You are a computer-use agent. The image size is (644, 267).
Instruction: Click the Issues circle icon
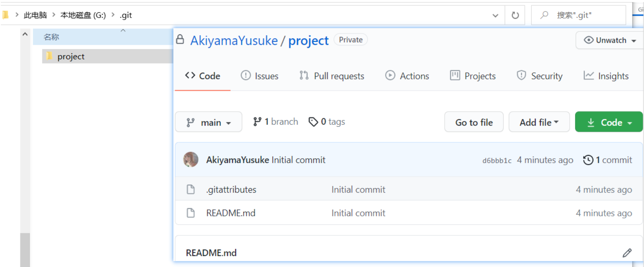tap(245, 75)
